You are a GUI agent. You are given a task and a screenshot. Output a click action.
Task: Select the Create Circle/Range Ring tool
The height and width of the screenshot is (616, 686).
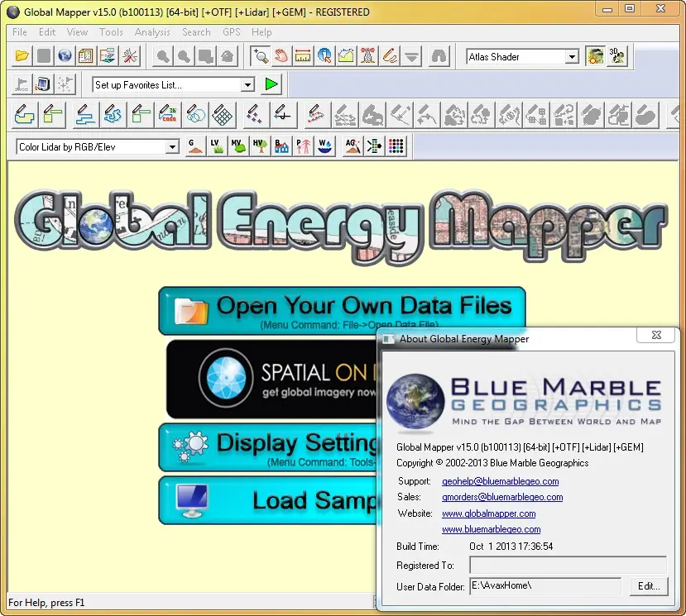click(195, 115)
